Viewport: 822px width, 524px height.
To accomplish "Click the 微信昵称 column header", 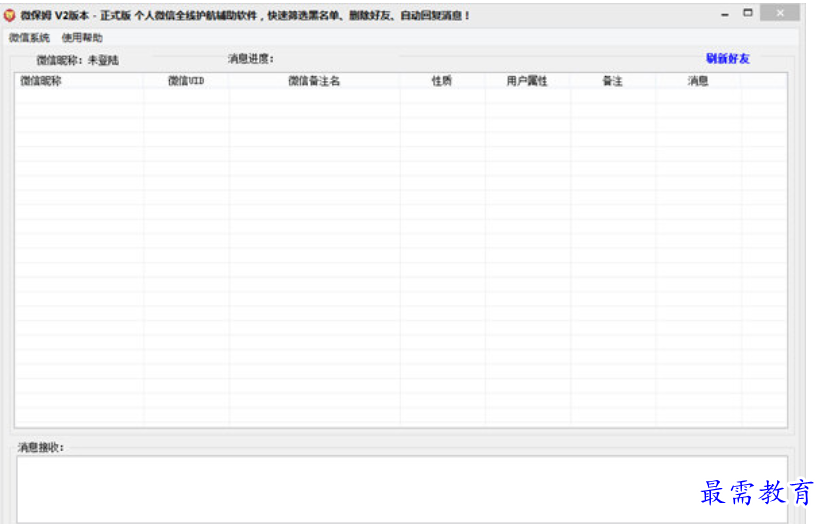I will (79, 81).
